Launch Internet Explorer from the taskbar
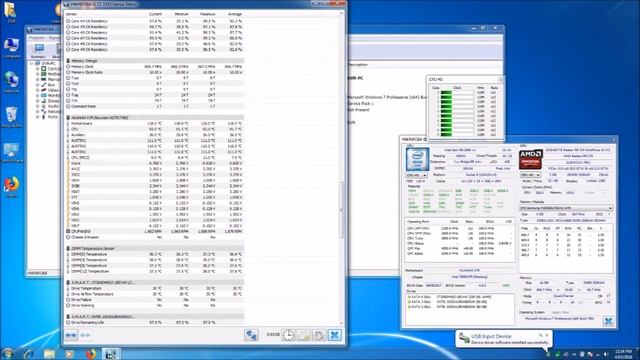 tap(28, 353)
